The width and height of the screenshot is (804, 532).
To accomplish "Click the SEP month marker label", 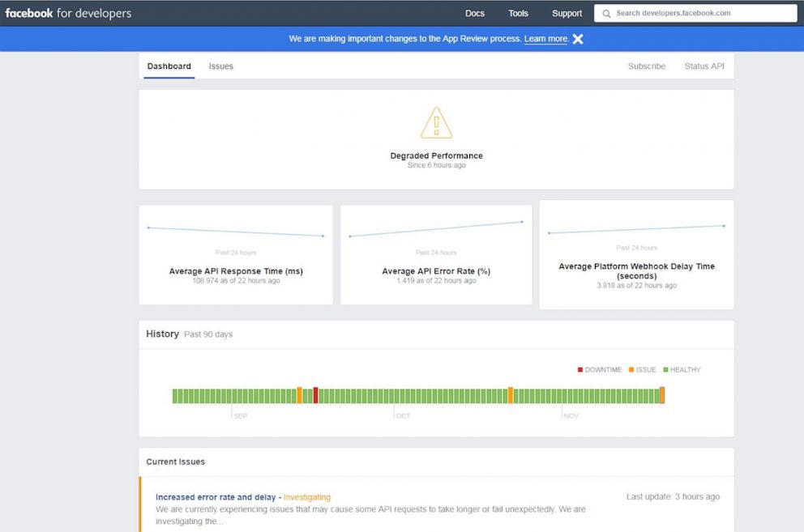I will pyautogui.click(x=241, y=415).
